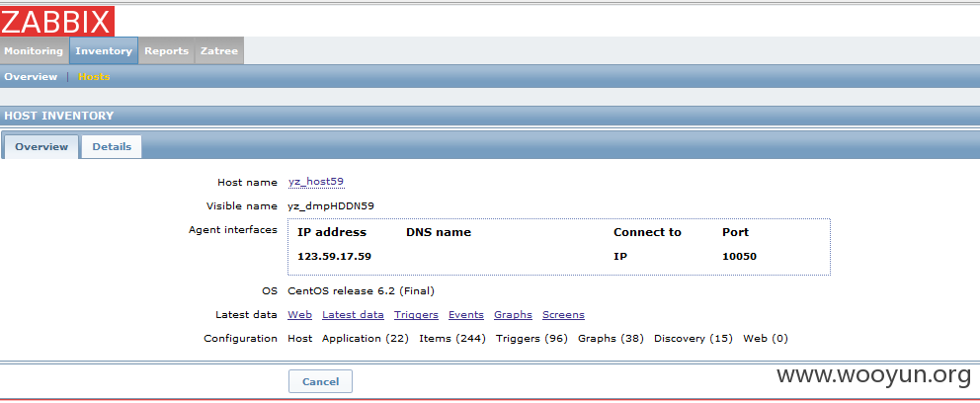Click the Connect to column header
This screenshot has height=403, width=980.
tap(647, 232)
